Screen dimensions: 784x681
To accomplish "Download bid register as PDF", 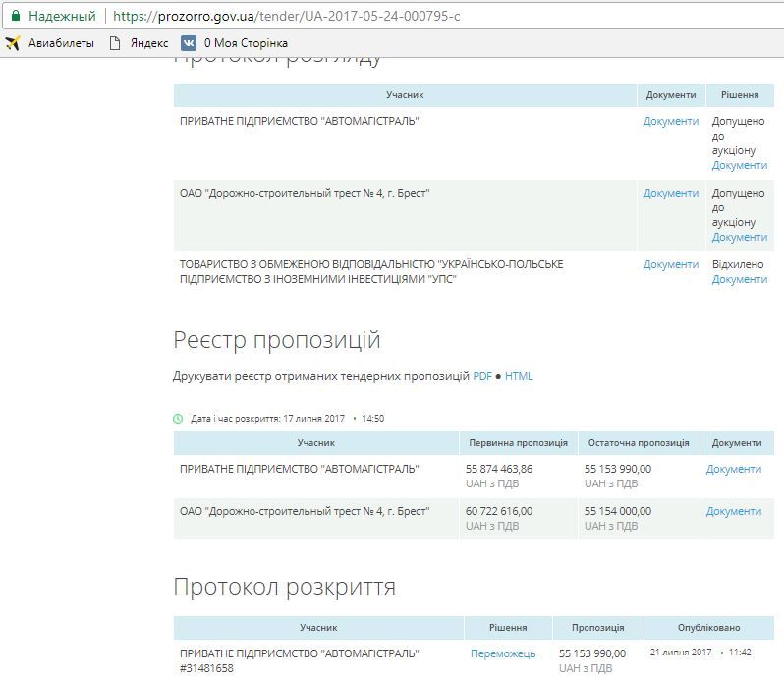I will coord(482,376).
